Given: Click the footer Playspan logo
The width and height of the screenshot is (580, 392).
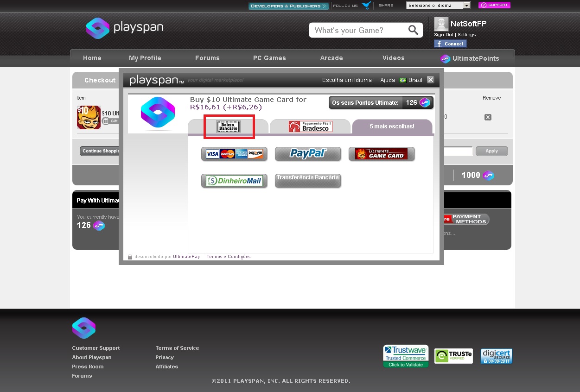Looking at the screenshot, I should 84,328.
